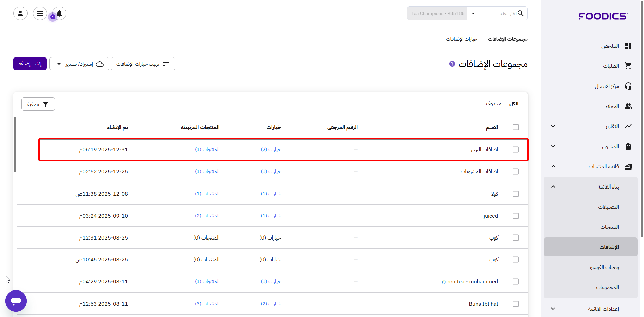The width and height of the screenshot is (644, 317).
Task: Open the notifications bell icon
Action: (x=59, y=13)
